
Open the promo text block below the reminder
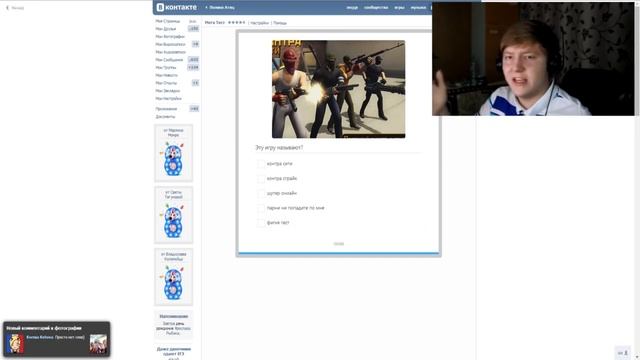pyautogui.click(x=173, y=353)
